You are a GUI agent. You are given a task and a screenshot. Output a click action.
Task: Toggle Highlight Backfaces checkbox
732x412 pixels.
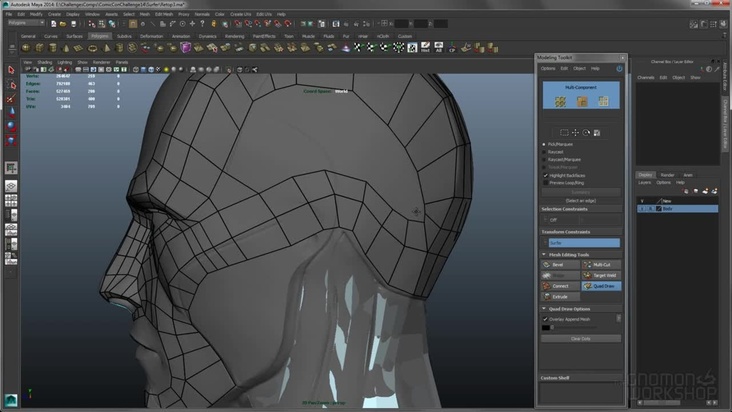click(x=545, y=175)
